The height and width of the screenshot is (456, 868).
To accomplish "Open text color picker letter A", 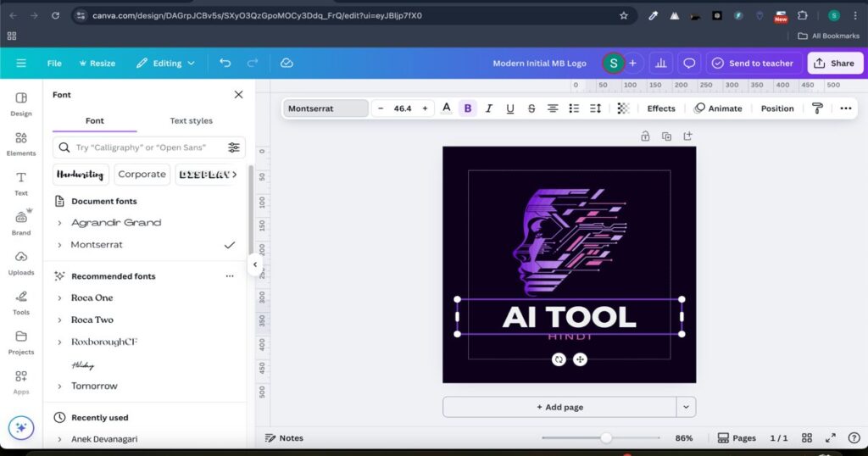I will click(447, 108).
